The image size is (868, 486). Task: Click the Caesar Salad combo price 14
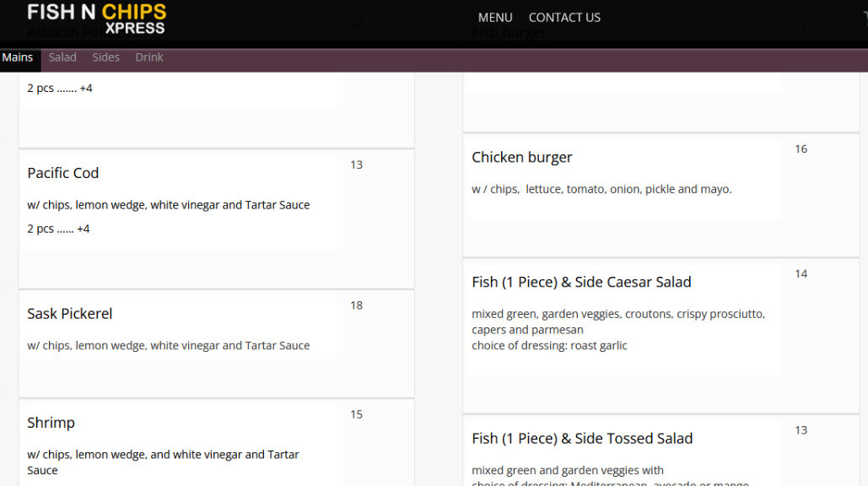point(801,274)
